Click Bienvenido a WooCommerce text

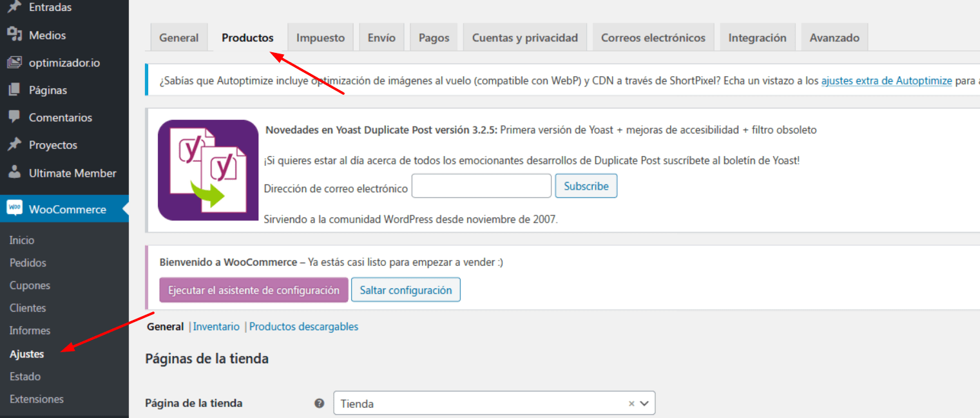coord(228,263)
